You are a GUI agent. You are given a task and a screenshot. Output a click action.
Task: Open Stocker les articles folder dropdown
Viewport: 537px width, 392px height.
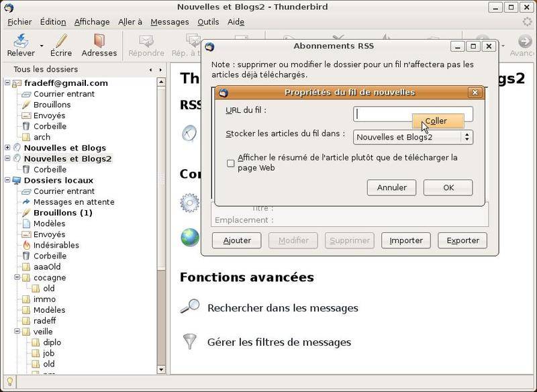coord(413,138)
